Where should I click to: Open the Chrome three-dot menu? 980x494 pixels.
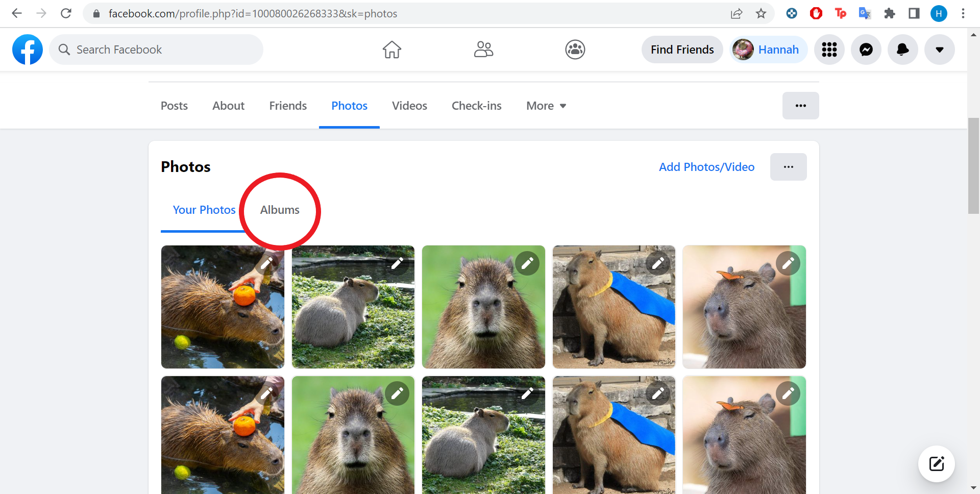[963, 14]
